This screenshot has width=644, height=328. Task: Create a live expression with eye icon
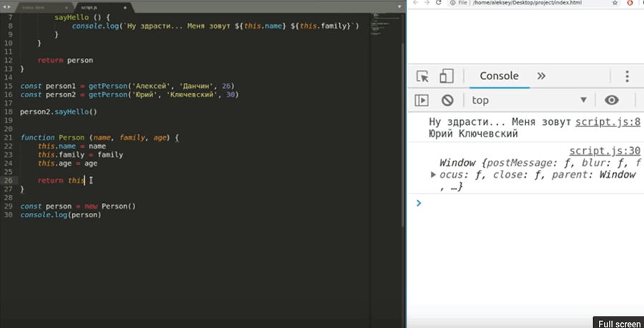pos(612,100)
